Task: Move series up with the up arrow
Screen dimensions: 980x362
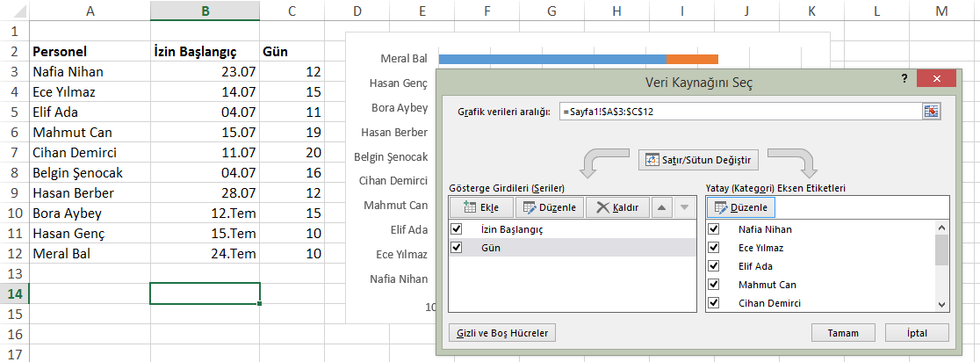Action: 663,207
